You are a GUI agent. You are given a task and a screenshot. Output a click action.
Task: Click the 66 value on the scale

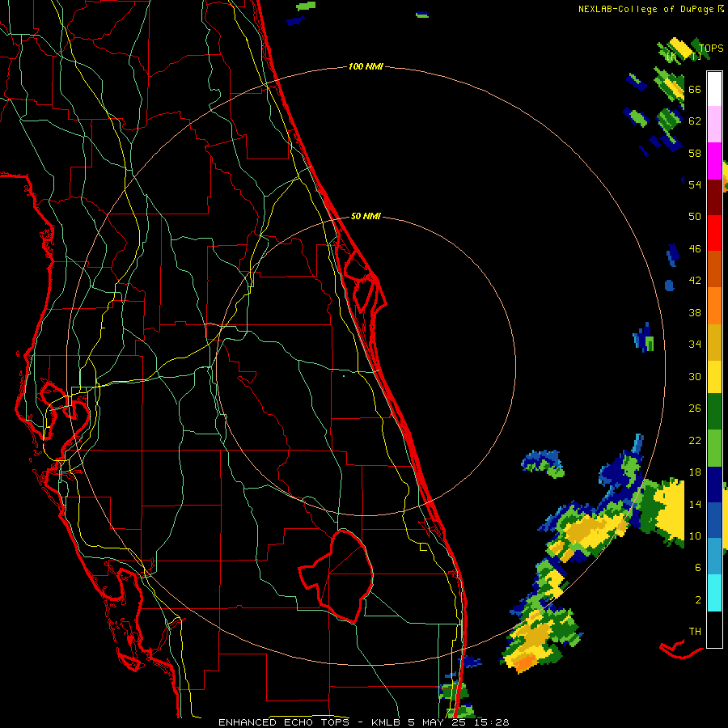click(695, 89)
